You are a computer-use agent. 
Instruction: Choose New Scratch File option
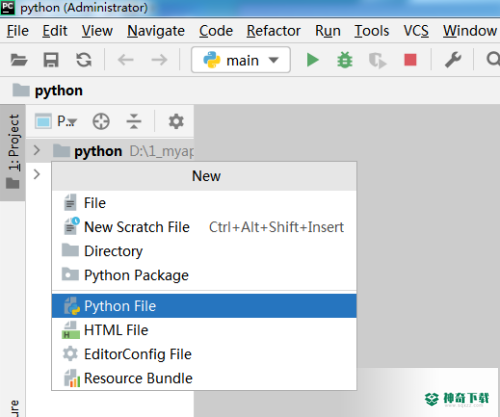[204, 227]
